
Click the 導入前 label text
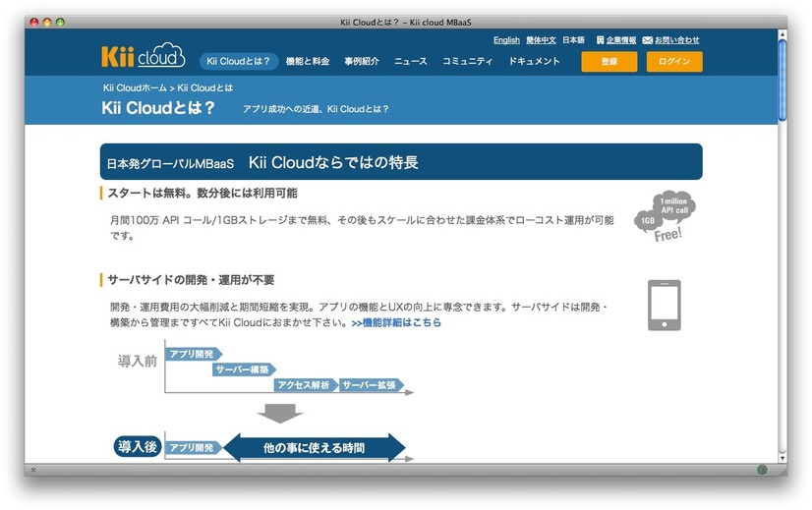pyautogui.click(x=138, y=361)
